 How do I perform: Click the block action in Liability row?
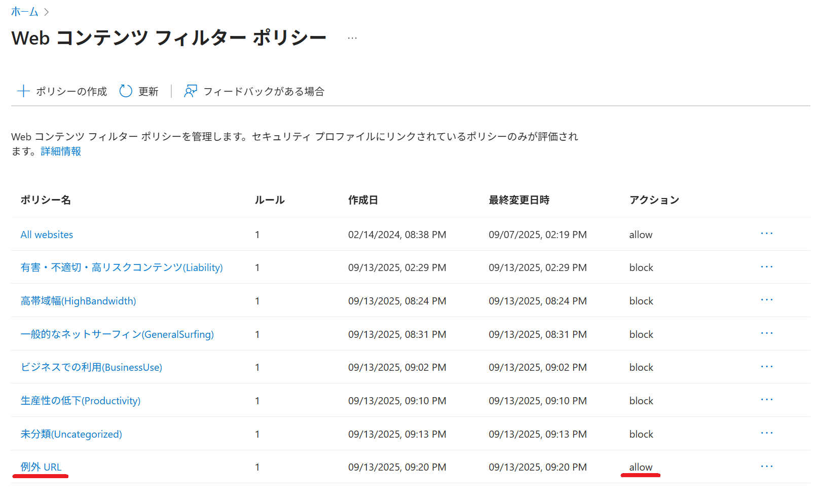[641, 267]
